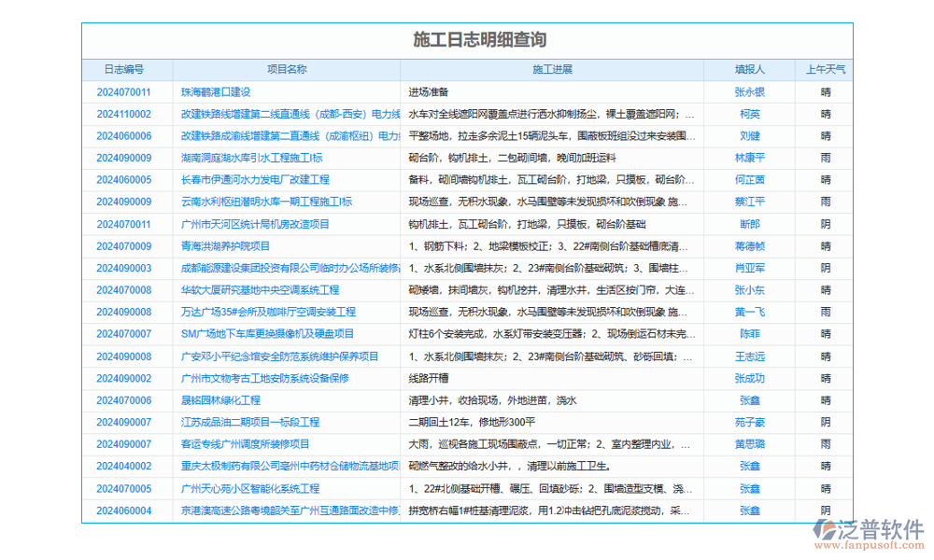Click the 泛普软件 logo icon
The height and width of the screenshot is (560, 934).
pyautogui.click(x=827, y=533)
